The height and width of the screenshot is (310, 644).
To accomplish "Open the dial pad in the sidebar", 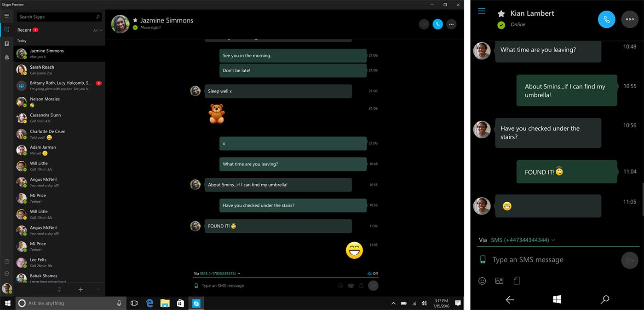I will [x=59, y=290].
